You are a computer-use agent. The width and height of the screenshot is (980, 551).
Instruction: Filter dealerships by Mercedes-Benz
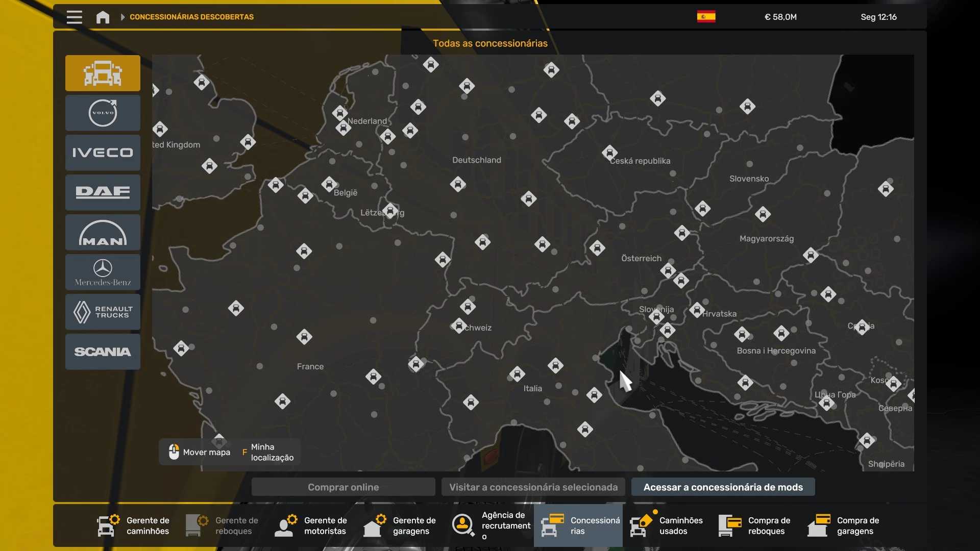pos(103,272)
